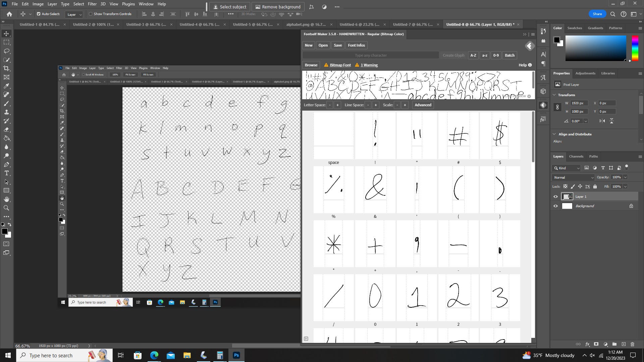Open the Plugins menu
This screenshot has width=644, height=362.
coord(128,4)
